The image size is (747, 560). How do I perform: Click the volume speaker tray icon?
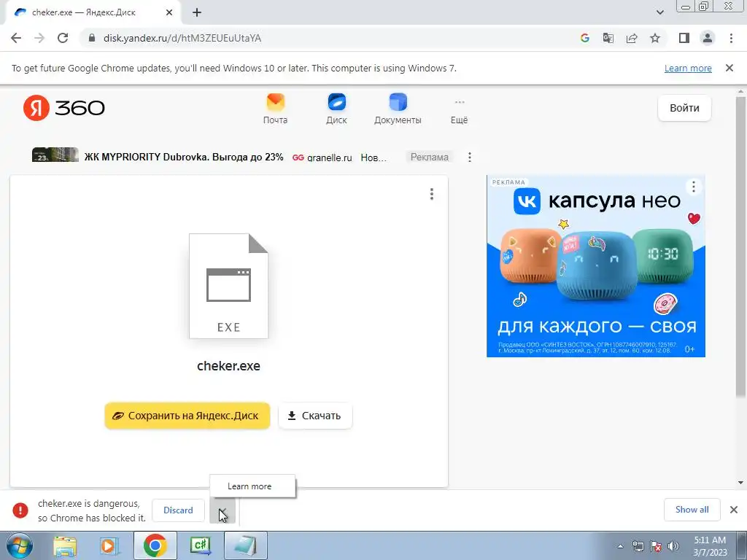tap(673, 546)
